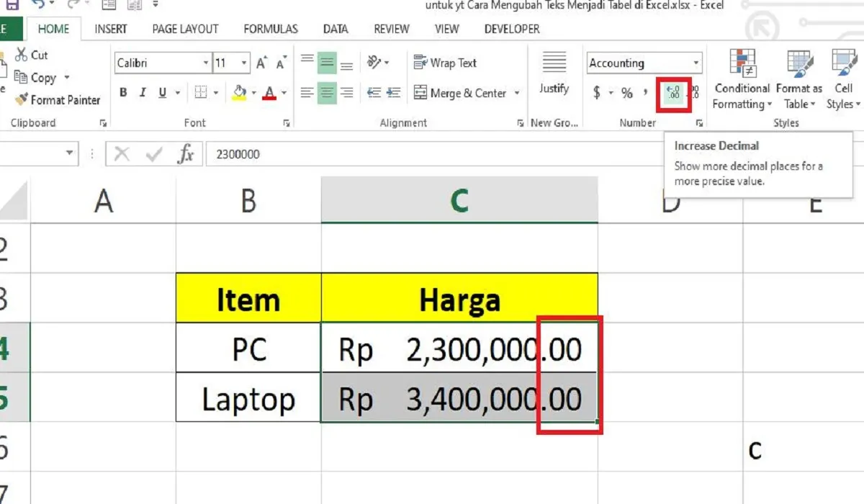This screenshot has width=864, height=504.
Task: Click the Undo icon
Action: pyautogui.click(x=40, y=4)
